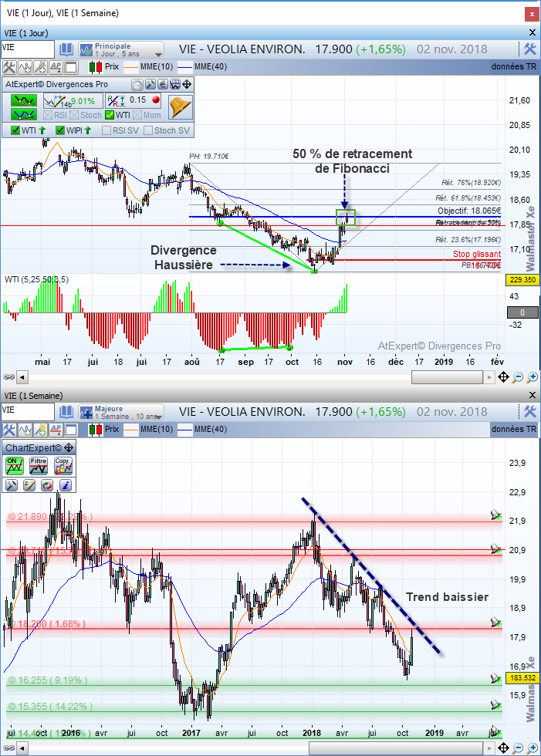Click the alert bell on the 18.200 level line

pyautogui.click(x=495, y=622)
